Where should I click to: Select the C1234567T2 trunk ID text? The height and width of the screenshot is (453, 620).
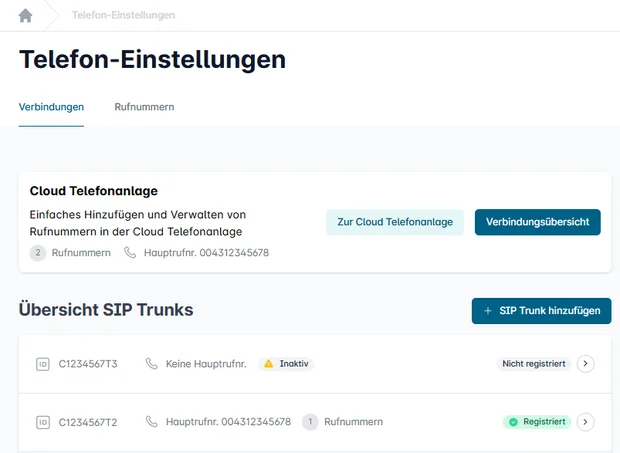tap(88, 422)
